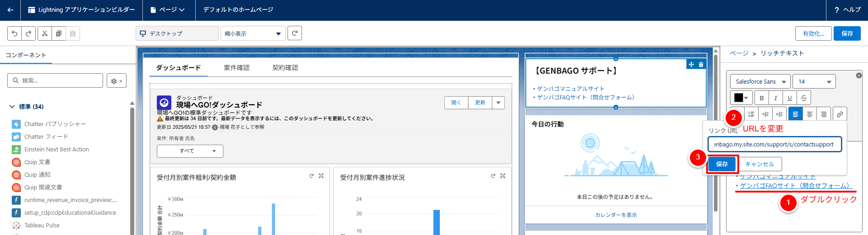Insert a numbered list

click(x=751, y=114)
